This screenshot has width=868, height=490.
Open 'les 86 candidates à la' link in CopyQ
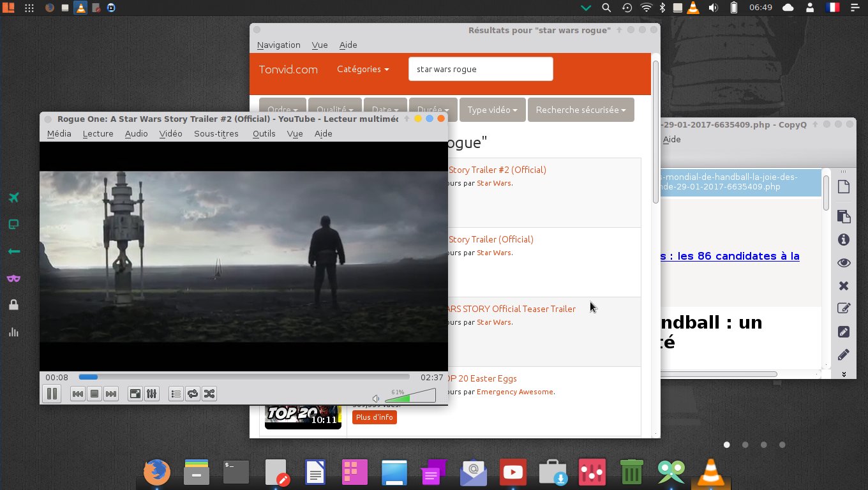[730, 256]
